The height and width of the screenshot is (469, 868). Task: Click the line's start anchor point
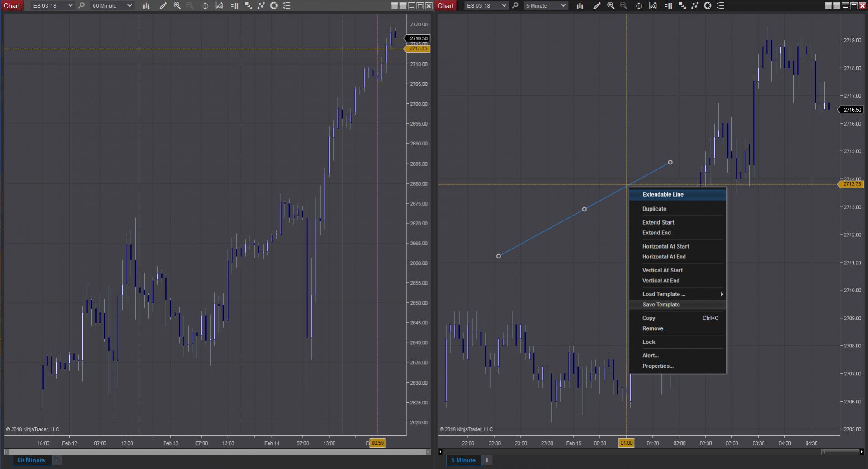(499, 256)
